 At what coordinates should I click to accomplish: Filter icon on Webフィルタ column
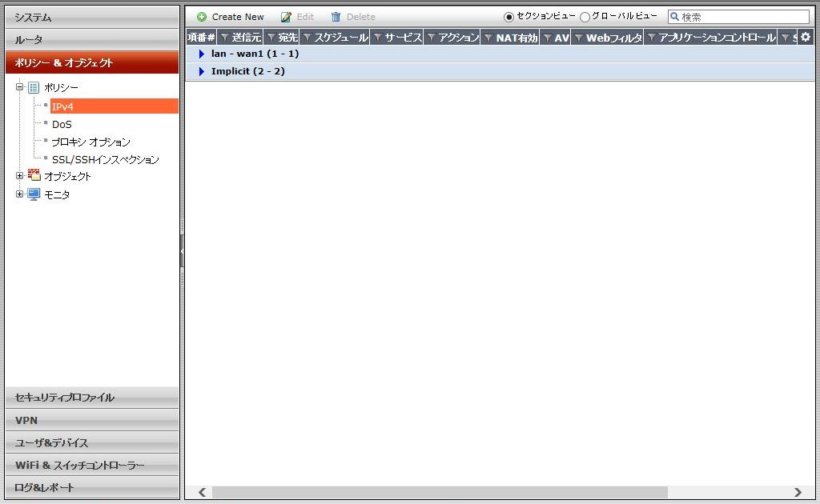578,38
